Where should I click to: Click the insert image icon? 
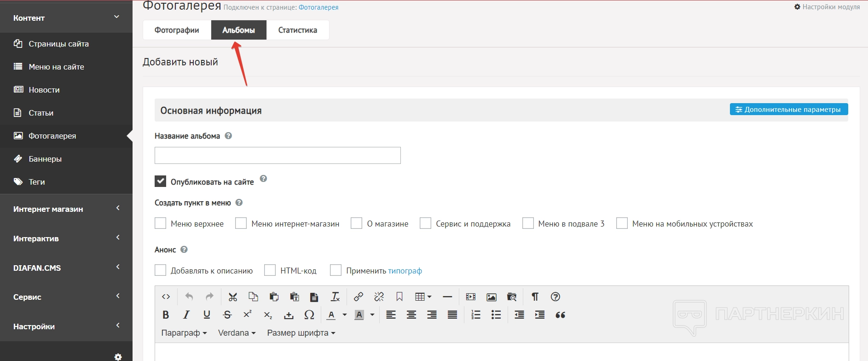coord(492,297)
